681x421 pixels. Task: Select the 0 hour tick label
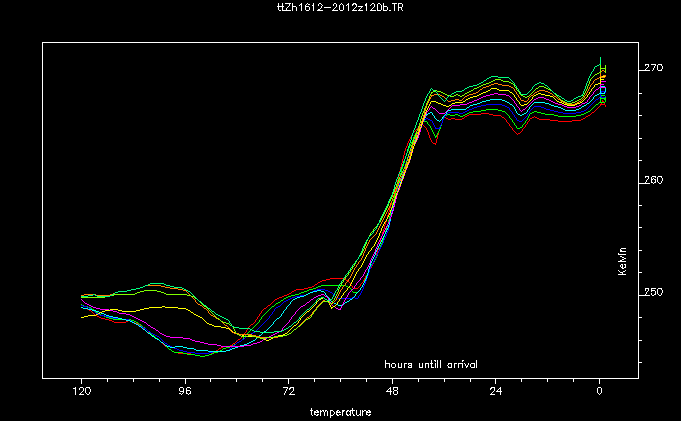point(599,391)
